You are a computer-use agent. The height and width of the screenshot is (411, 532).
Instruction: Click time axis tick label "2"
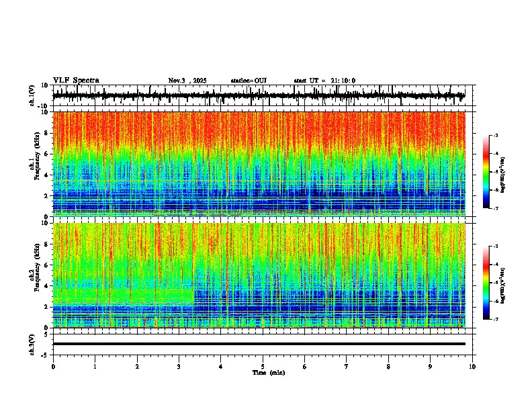point(137,367)
